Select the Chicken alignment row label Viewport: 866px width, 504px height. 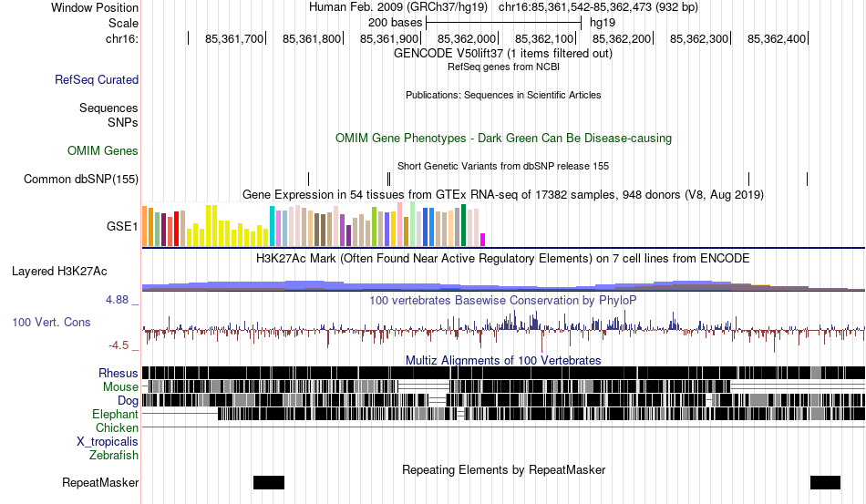pos(117,427)
